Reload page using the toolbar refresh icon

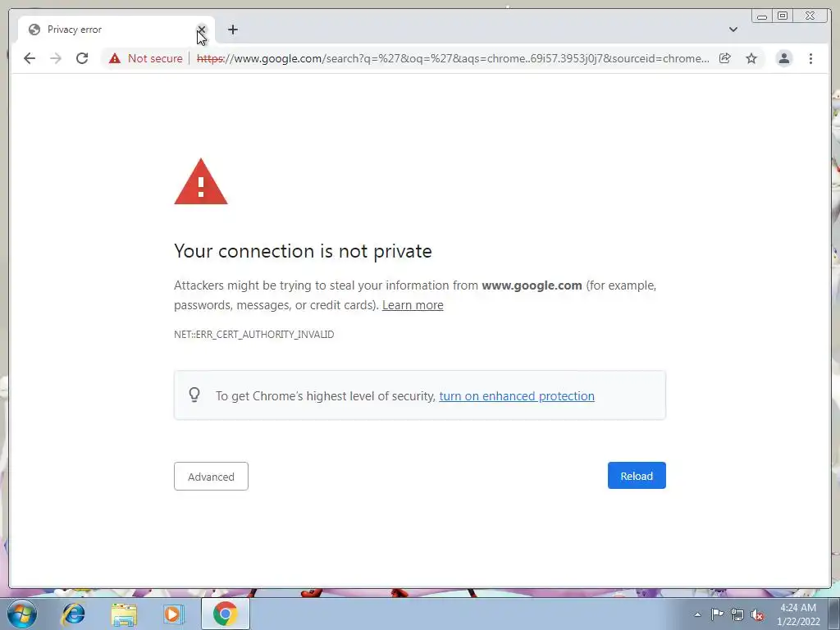pyautogui.click(x=82, y=58)
